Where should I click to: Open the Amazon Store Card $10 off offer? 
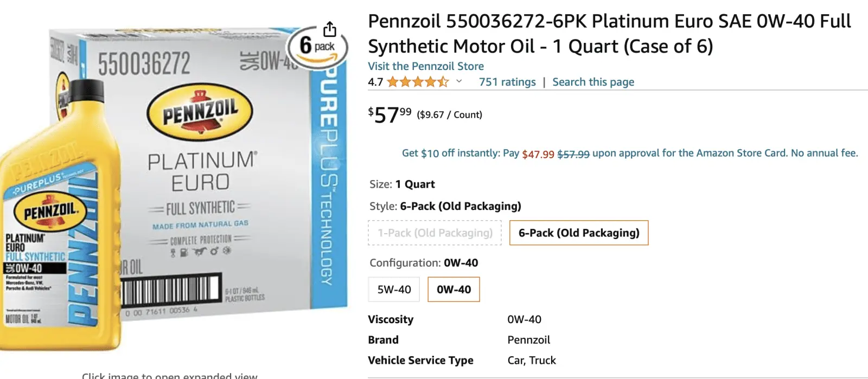pos(629,153)
